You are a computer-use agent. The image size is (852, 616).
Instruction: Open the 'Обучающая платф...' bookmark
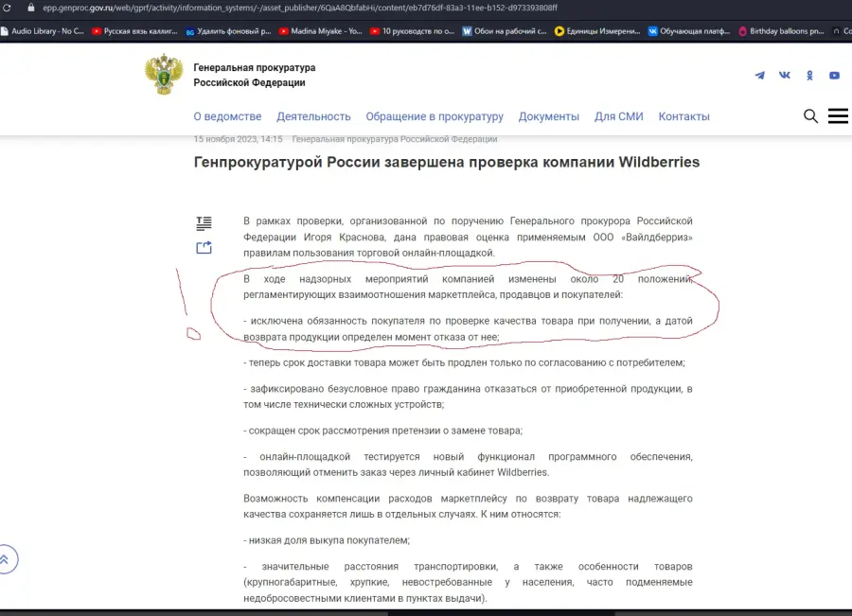point(689,31)
